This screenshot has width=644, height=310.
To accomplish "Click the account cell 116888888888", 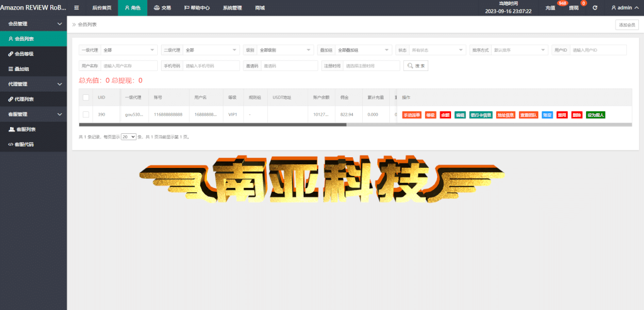I will point(169,114).
